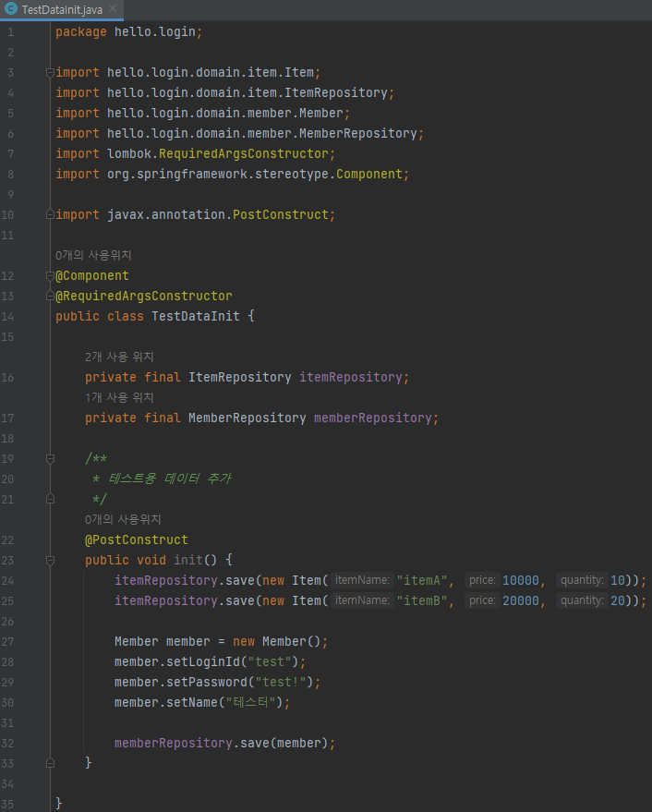Click the '테스트용 데이터 추가' comment
Screen dimensions: 652x812
tap(170, 479)
